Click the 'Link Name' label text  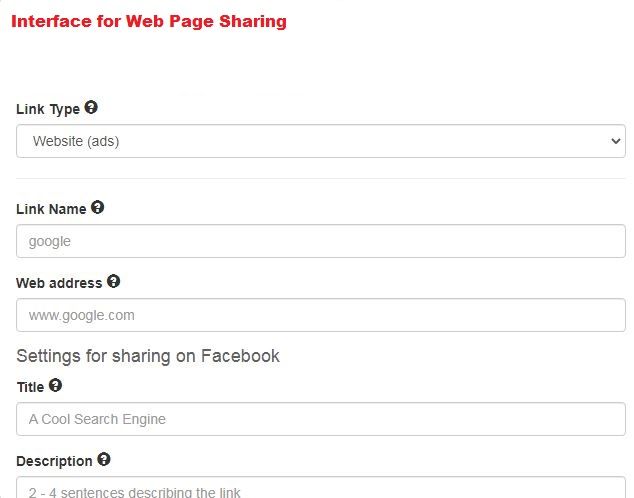point(51,209)
